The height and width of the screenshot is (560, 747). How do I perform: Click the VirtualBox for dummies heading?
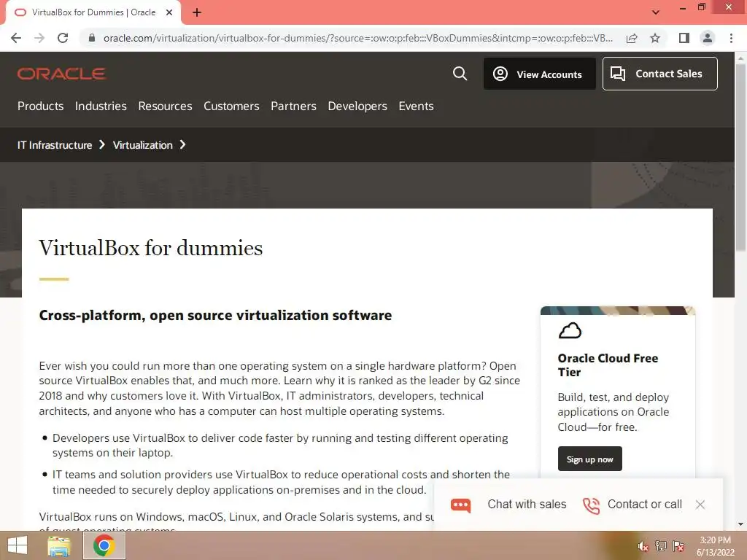point(150,248)
